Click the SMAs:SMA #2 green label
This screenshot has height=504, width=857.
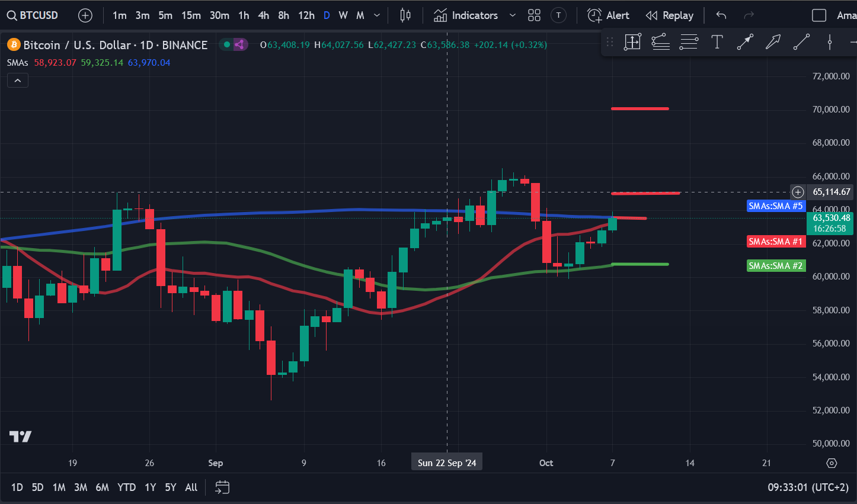click(x=776, y=266)
